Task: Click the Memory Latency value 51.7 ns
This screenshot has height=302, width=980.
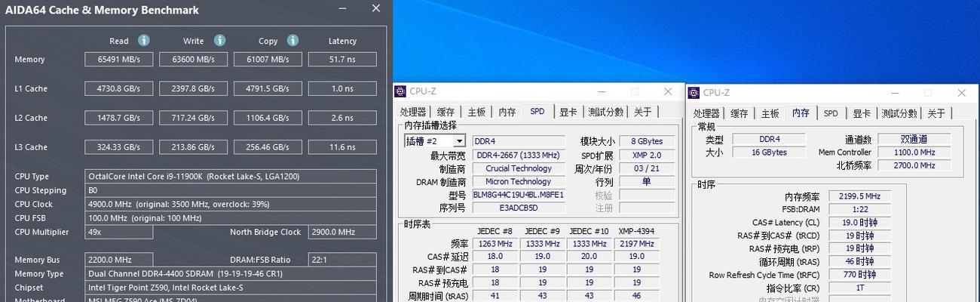Action: [342, 59]
